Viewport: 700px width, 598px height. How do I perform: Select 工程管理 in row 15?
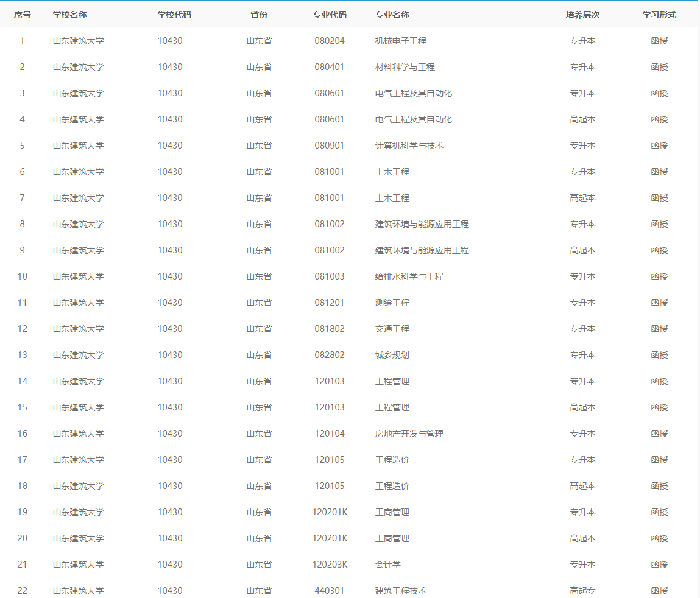[392, 407]
